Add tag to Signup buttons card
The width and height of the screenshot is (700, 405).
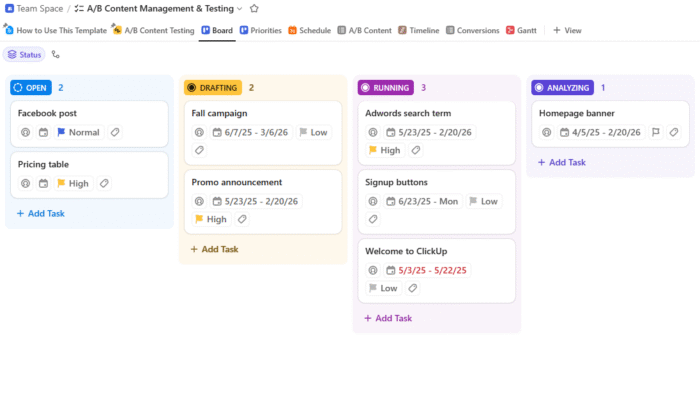(x=373, y=219)
